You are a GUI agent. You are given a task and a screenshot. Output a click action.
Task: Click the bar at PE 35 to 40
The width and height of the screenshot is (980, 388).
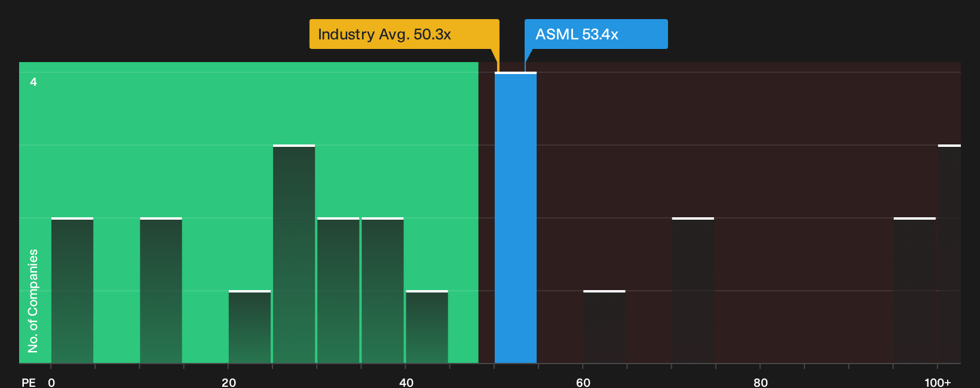coord(382,291)
